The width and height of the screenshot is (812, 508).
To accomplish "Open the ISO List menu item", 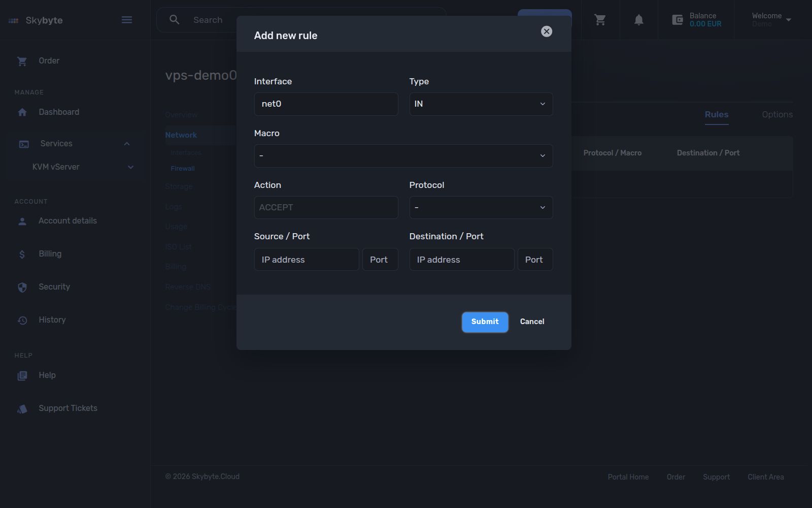I will (x=179, y=247).
